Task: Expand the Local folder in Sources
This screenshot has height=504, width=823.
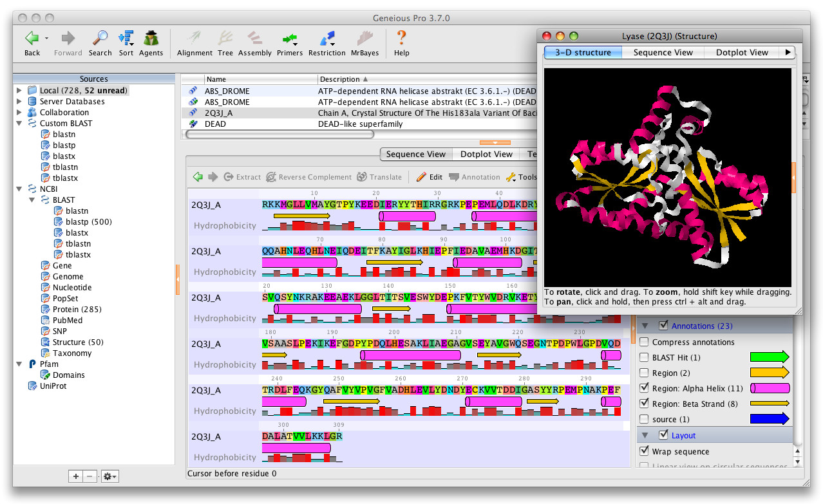Action: coord(19,91)
